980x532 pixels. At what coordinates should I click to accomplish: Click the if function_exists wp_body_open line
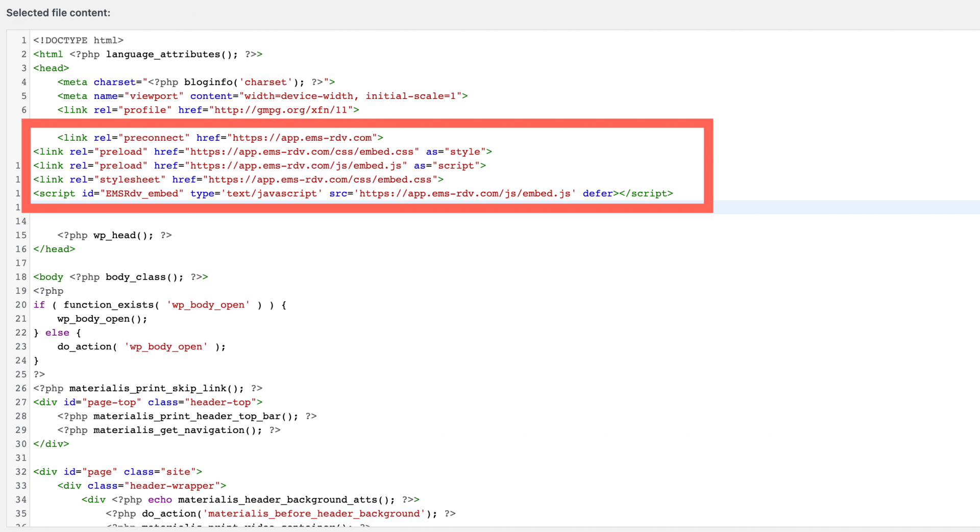(160, 305)
